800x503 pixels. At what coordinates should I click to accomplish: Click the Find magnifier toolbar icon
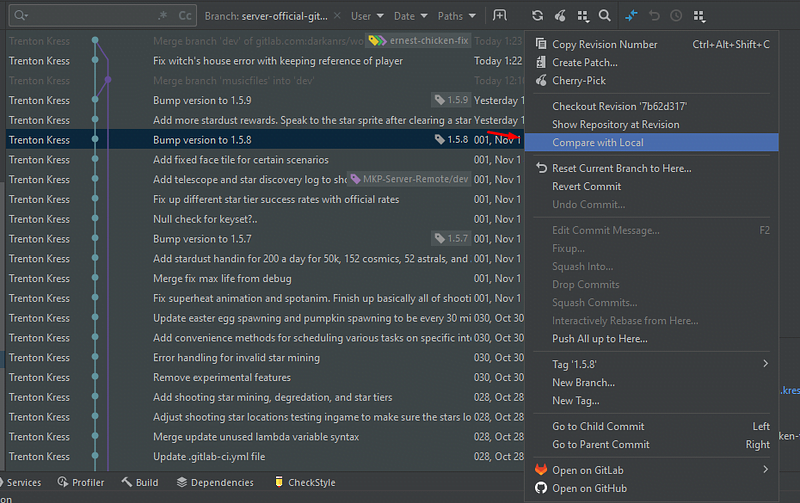point(605,16)
